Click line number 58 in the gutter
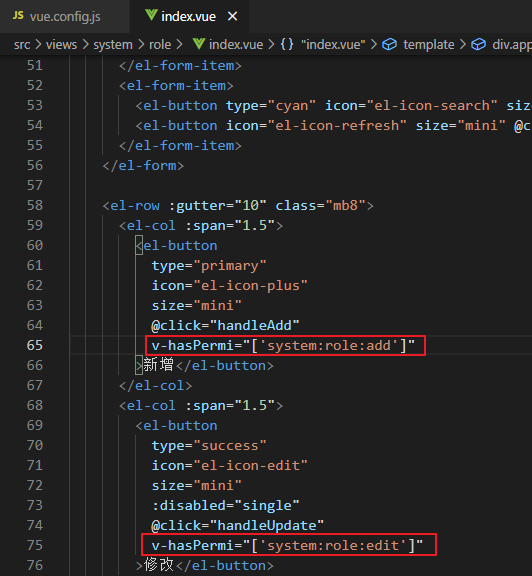 35,205
